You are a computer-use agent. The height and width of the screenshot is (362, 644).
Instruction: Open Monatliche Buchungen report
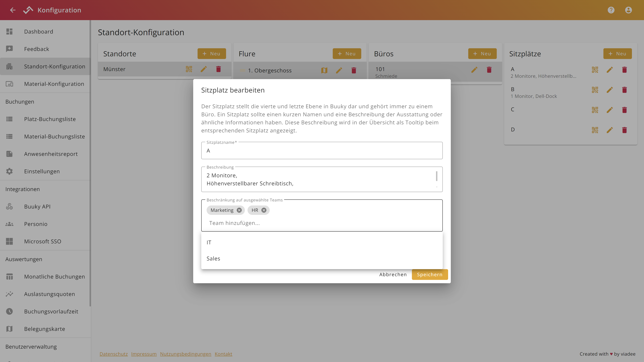45,277
